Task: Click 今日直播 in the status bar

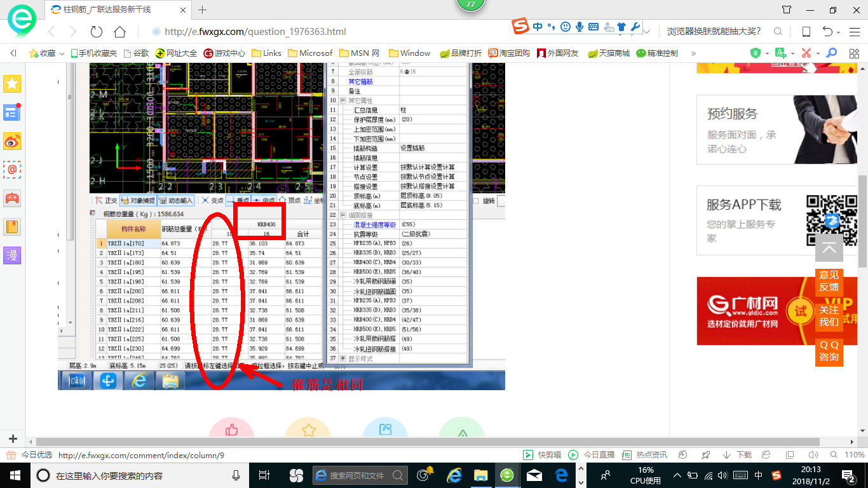Action: (x=592, y=455)
